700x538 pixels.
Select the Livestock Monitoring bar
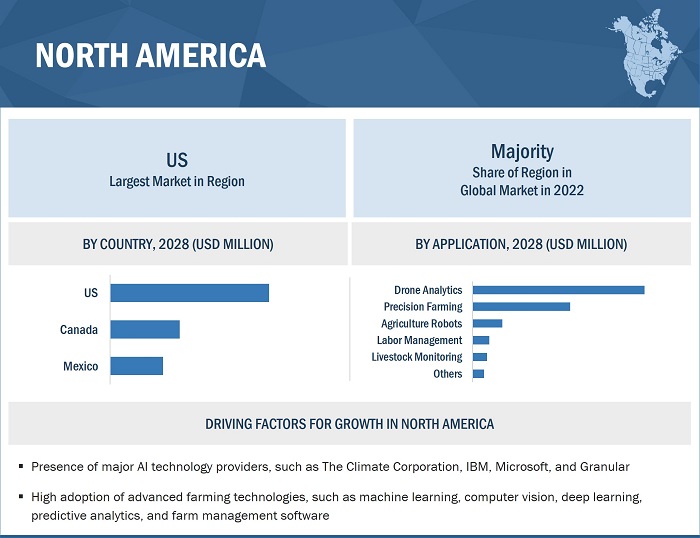[x=480, y=357]
